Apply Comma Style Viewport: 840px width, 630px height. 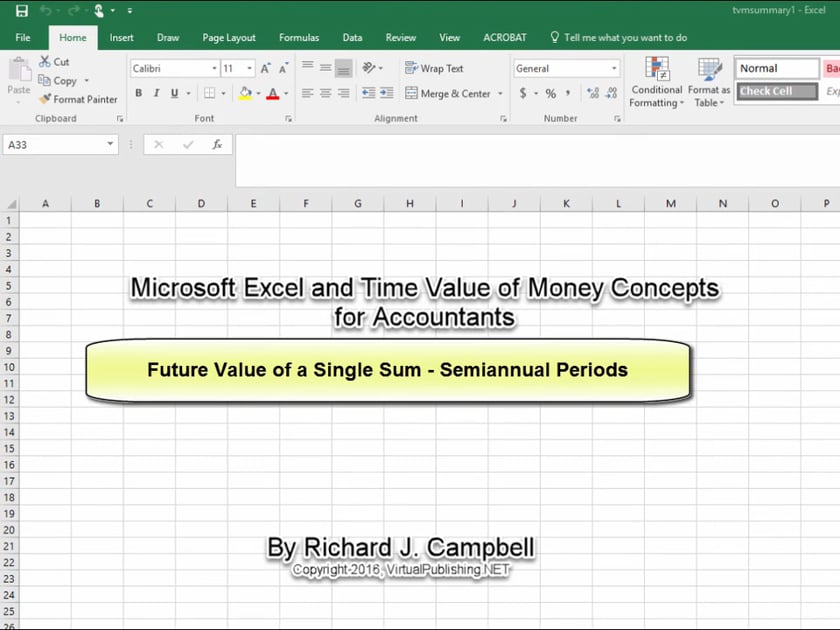pos(568,93)
